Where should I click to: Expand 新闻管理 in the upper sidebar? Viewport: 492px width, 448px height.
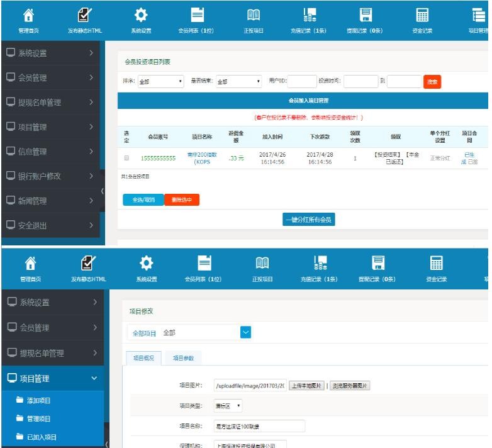(x=50, y=201)
